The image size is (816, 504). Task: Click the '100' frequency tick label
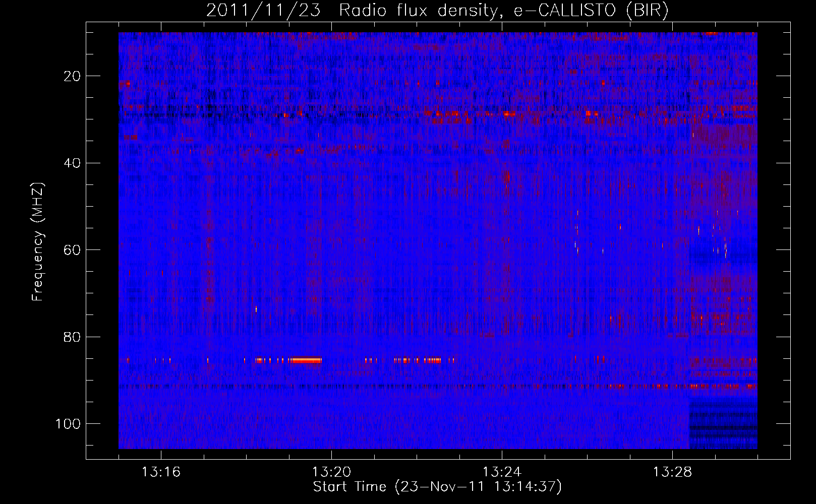tap(68, 424)
